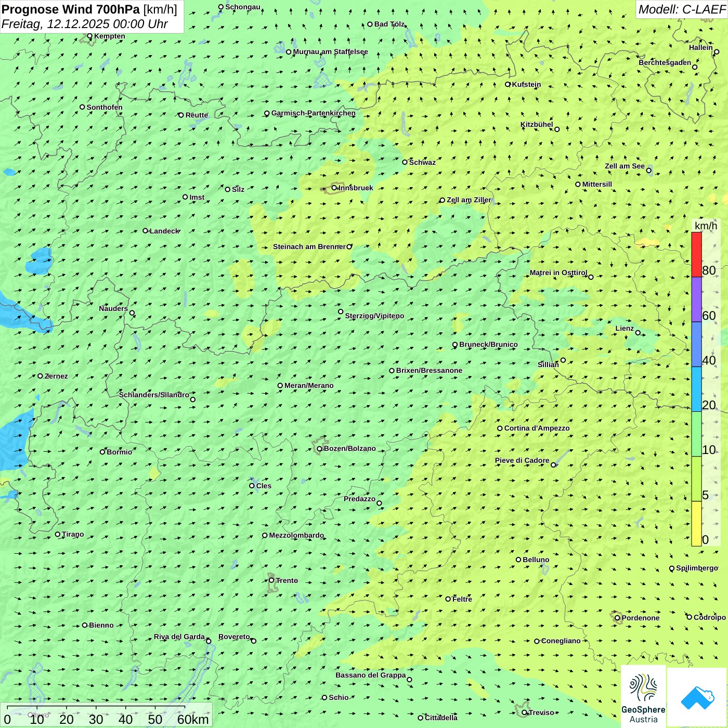
Task: Click the Schwaz location marker
Action: pos(405,162)
